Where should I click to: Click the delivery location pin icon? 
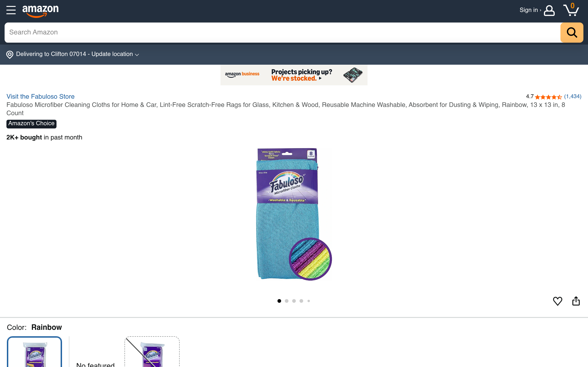click(10, 55)
